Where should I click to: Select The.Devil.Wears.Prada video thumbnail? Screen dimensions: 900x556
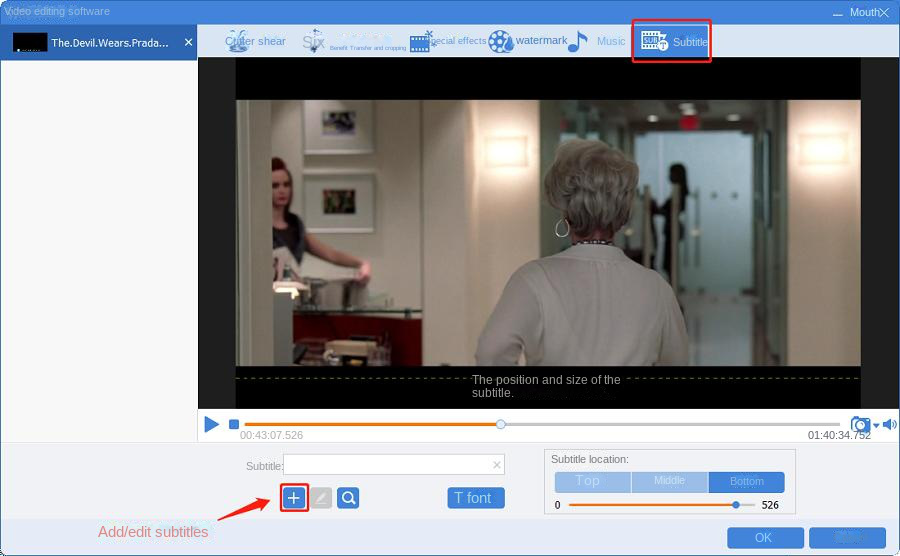(30, 42)
